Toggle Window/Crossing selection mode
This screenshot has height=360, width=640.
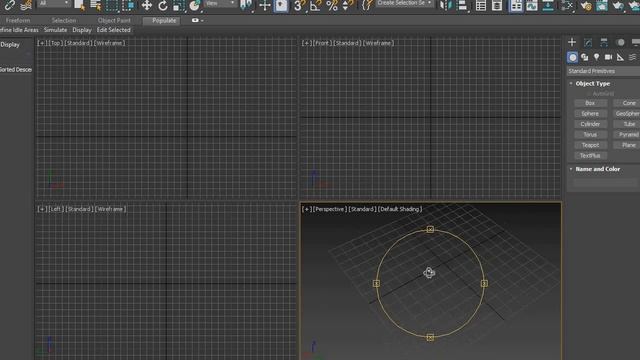coord(129,5)
